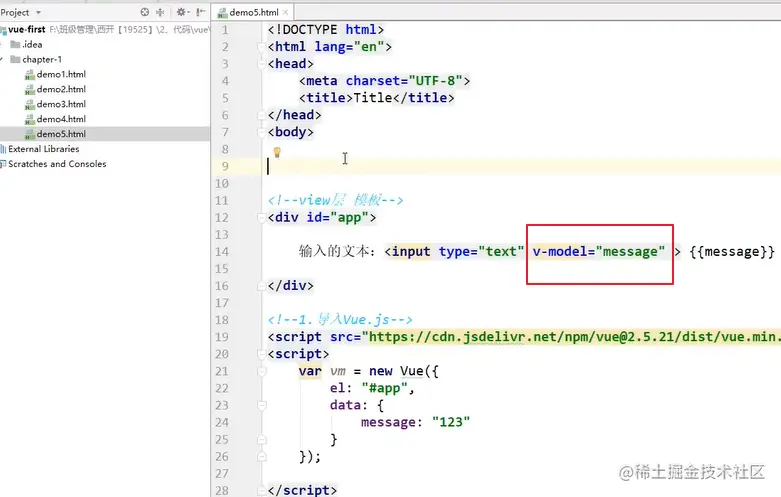Viewport: 781px width, 497px height.
Task: Close the demo5.html editor tab
Action: pos(285,12)
